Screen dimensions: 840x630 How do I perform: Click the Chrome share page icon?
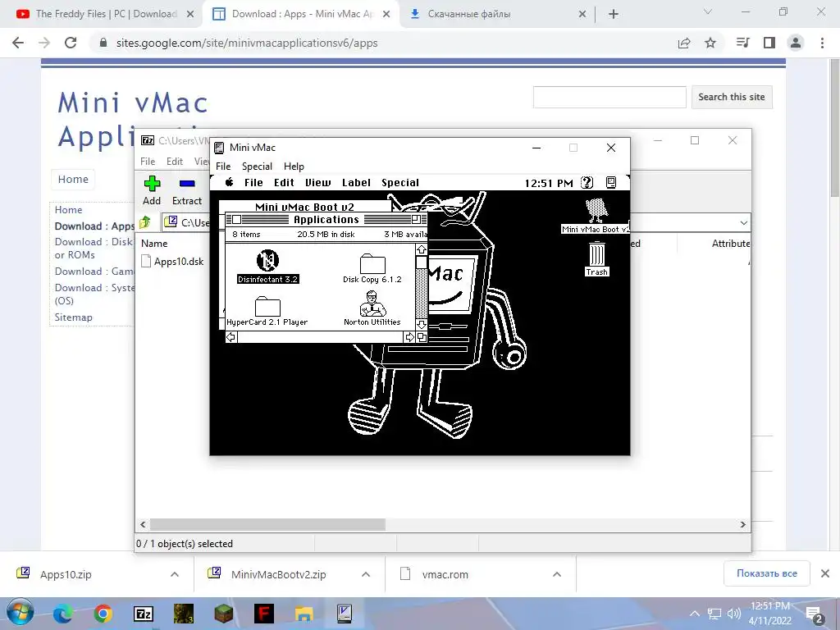(684, 43)
